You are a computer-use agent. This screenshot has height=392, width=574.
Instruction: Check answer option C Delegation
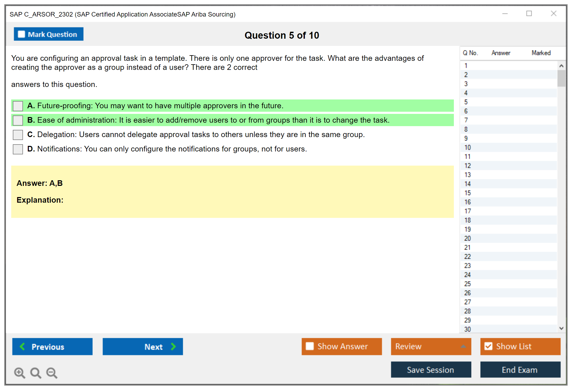[18, 135]
